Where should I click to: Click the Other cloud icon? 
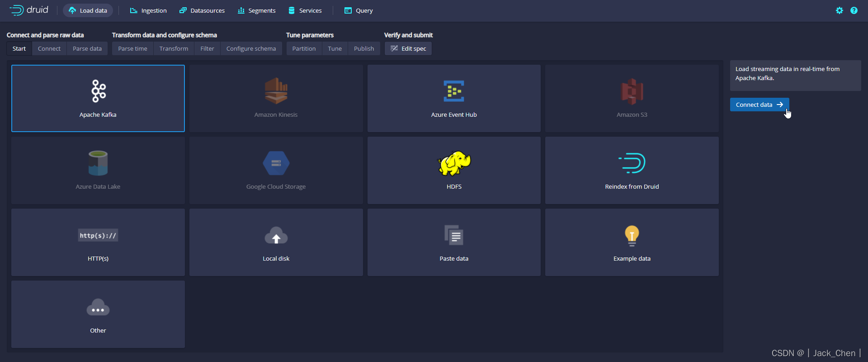click(x=98, y=307)
